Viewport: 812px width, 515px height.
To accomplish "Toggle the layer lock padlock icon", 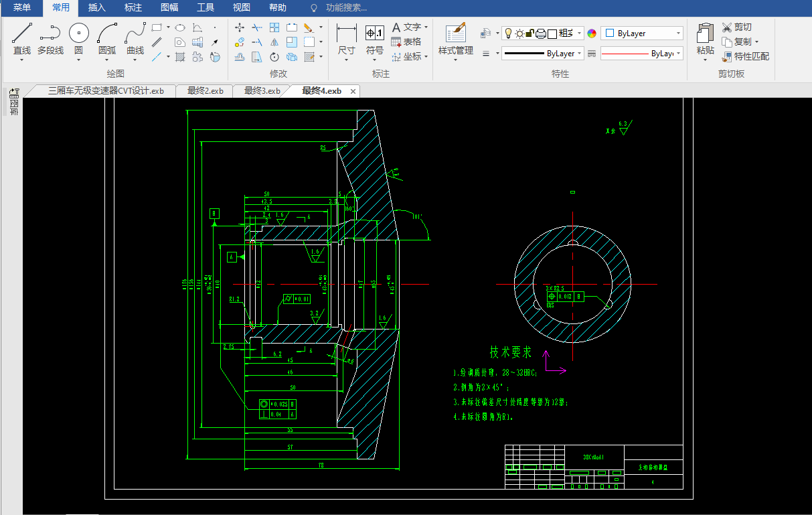I will click(x=530, y=33).
